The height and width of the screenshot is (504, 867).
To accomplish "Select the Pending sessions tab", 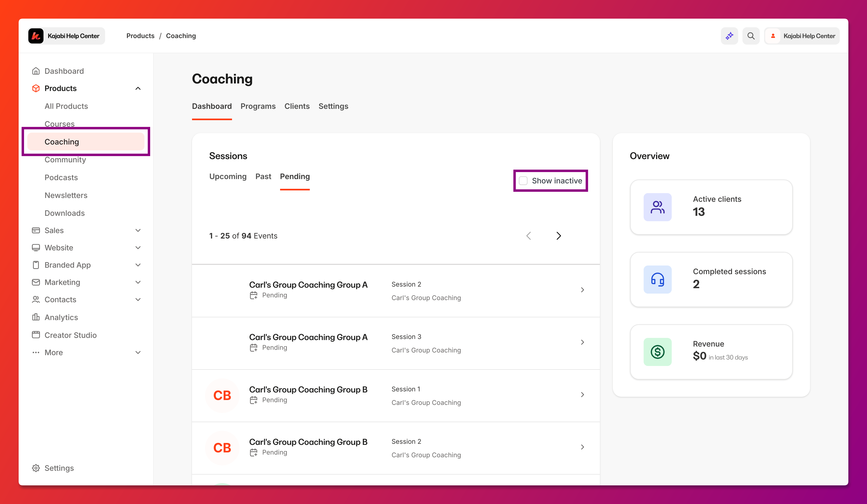I will pyautogui.click(x=294, y=176).
